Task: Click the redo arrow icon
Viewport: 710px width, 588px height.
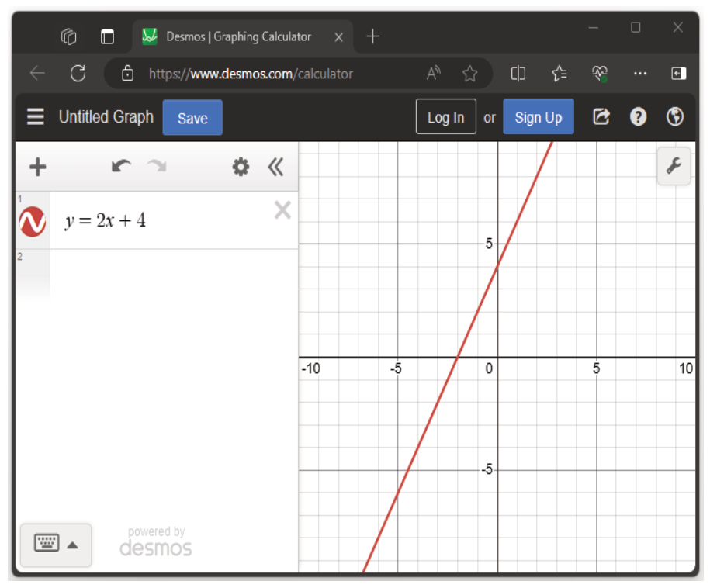Action: pyautogui.click(x=157, y=166)
